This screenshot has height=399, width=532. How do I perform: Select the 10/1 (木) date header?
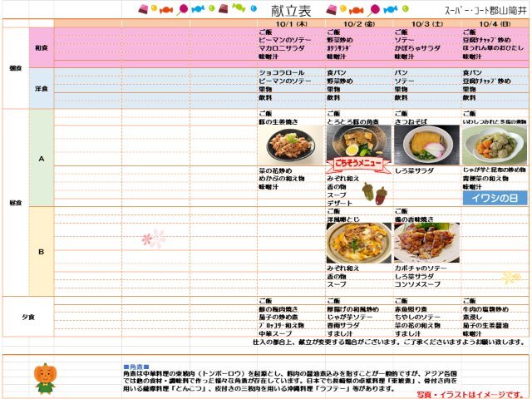tap(292, 24)
